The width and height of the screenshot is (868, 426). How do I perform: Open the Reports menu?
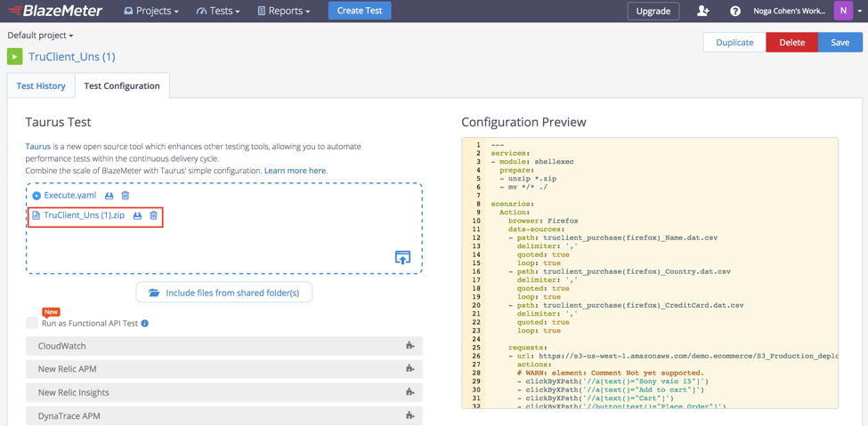click(283, 11)
